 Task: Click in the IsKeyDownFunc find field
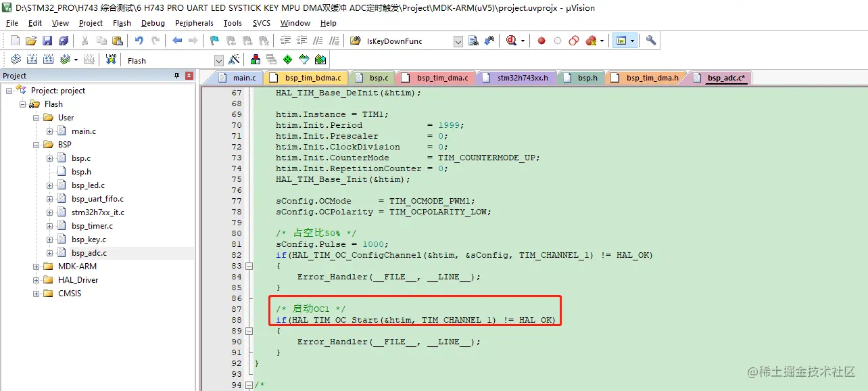pyautogui.click(x=408, y=41)
